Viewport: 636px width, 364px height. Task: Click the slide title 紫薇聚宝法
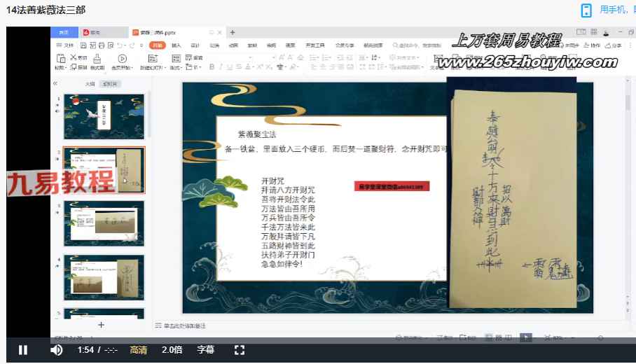pos(257,134)
